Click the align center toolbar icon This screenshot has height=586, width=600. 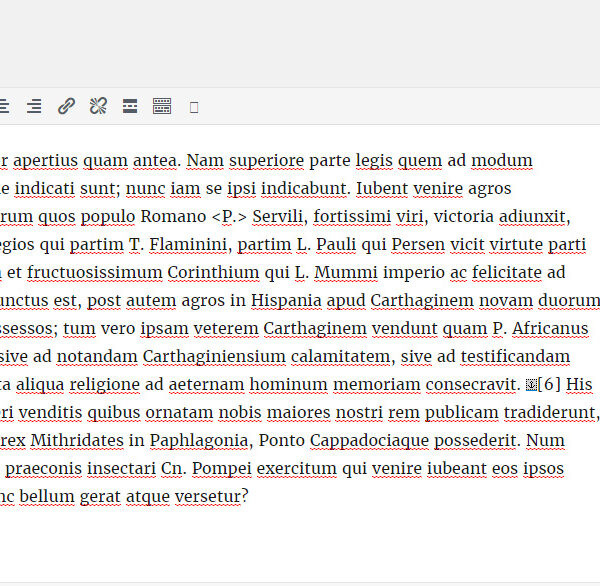click(x=3, y=106)
